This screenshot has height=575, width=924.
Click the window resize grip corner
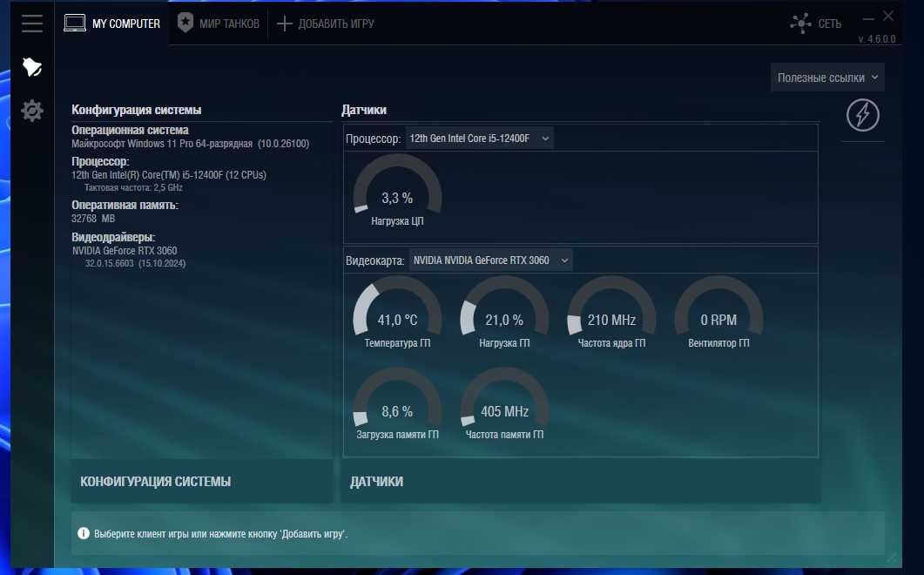click(x=892, y=558)
